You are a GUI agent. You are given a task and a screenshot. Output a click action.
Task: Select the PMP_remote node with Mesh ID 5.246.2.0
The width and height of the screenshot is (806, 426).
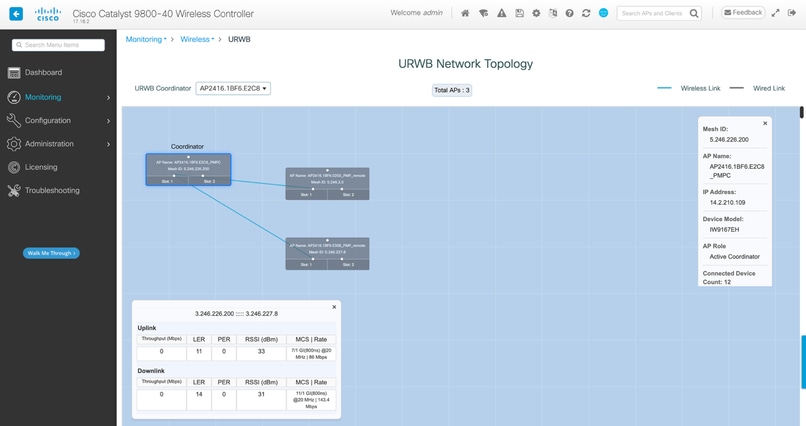tap(327, 183)
